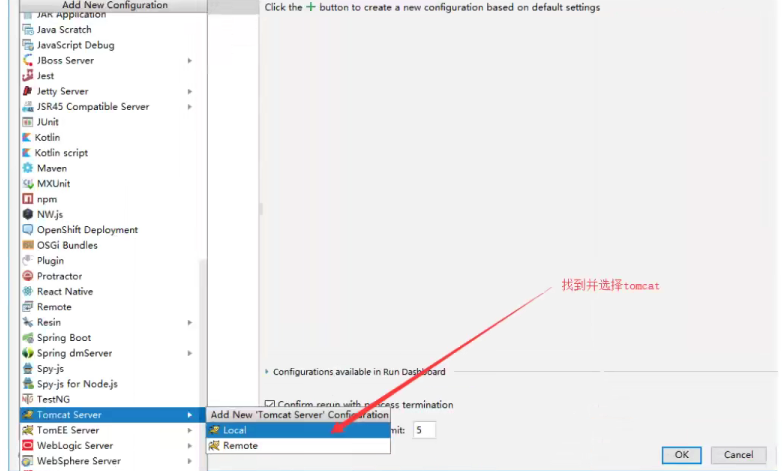Click the React Native atom icon
This screenshot has width=782, height=471.
(x=28, y=291)
